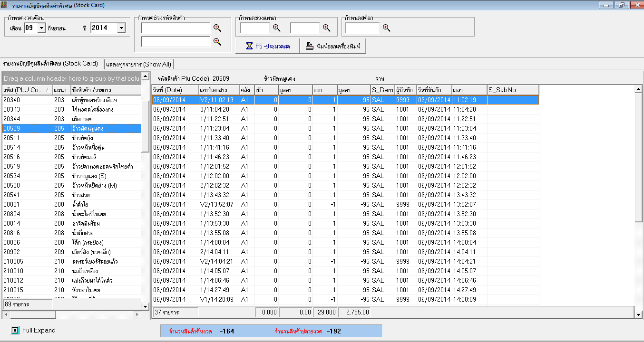Screen dimensions: 644x342
Task: Click transaction grid scroll-down arrow
Action: pos(638,314)
